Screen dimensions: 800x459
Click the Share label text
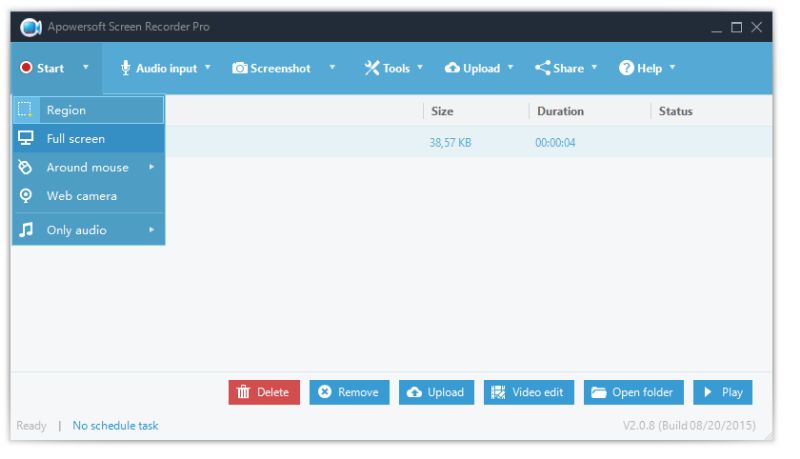coord(568,68)
